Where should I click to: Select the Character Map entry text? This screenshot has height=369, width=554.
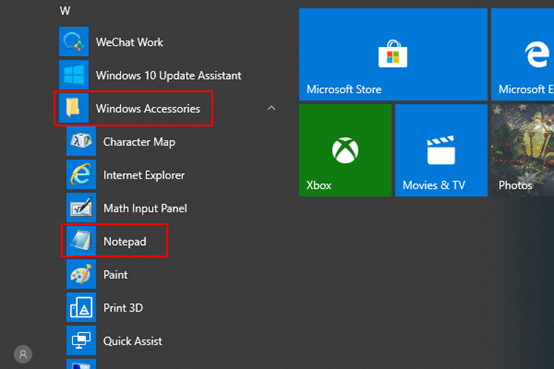(139, 142)
